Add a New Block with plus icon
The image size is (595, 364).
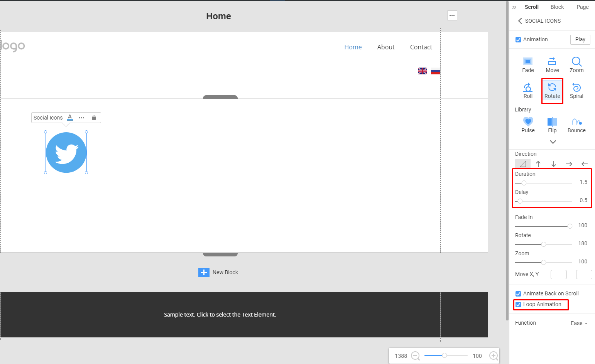204,272
